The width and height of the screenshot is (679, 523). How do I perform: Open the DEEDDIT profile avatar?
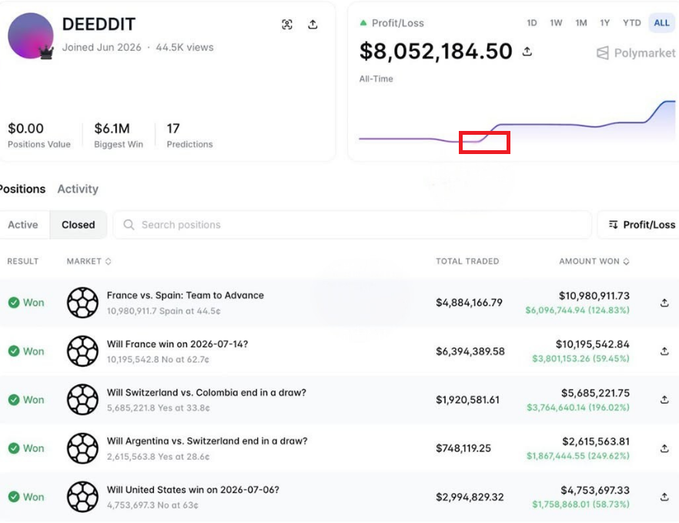(x=31, y=36)
